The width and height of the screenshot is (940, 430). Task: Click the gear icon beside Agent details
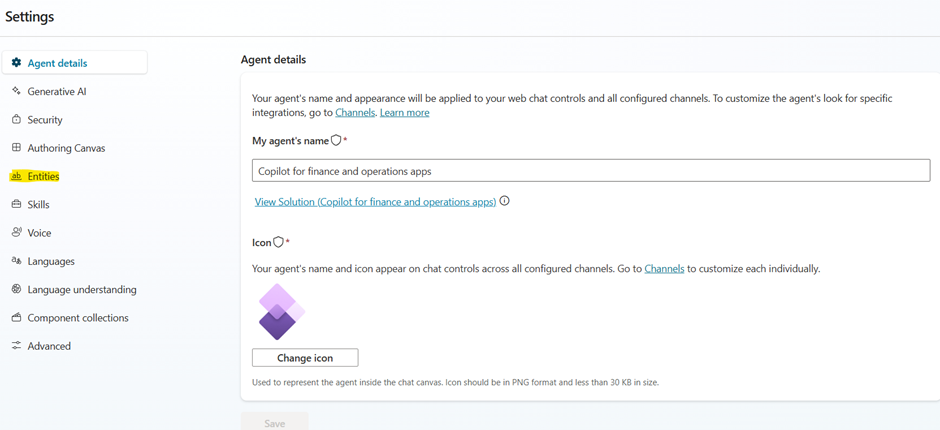16,63
